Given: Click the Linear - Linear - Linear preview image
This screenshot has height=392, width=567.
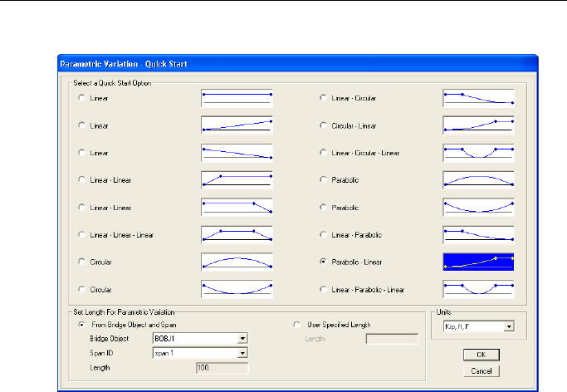Looking at the screenshot, I should [x=237, y=235].
